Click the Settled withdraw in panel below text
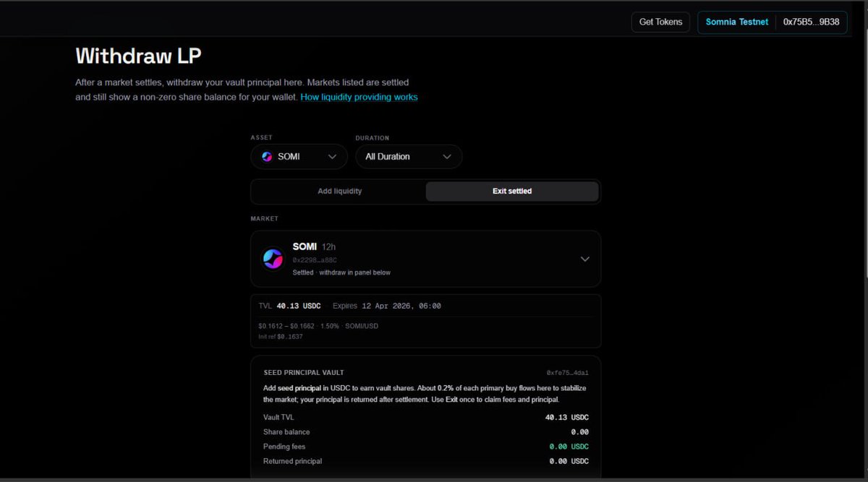This screenshot has height=482, width=868. 341,272
